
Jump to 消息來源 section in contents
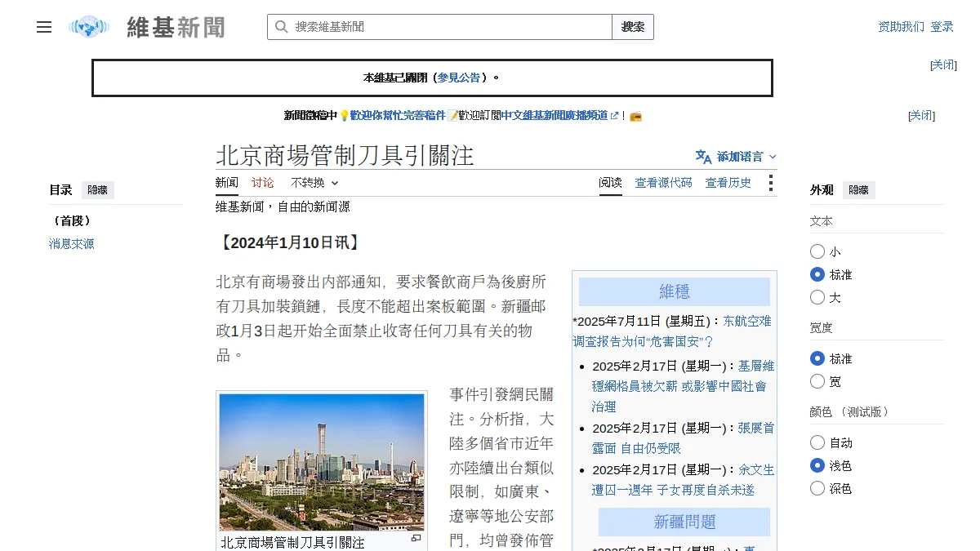click(72, 243)
